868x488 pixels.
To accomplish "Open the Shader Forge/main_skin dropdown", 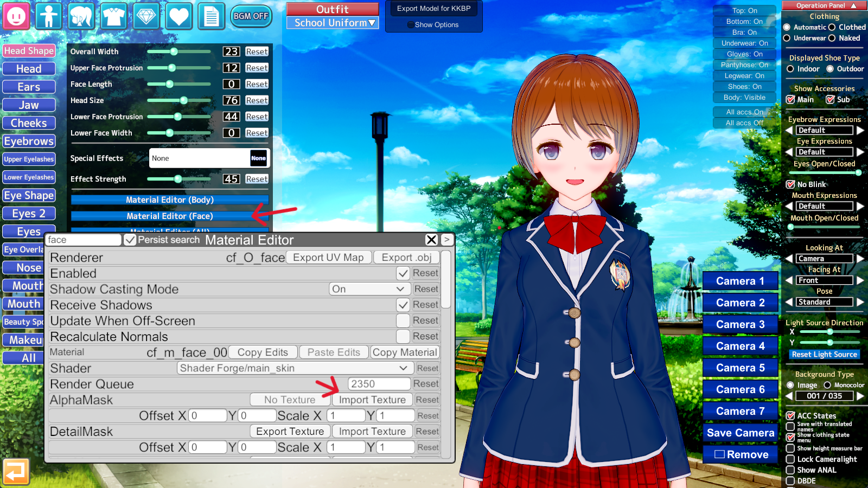I will click(x=293, y=368).
